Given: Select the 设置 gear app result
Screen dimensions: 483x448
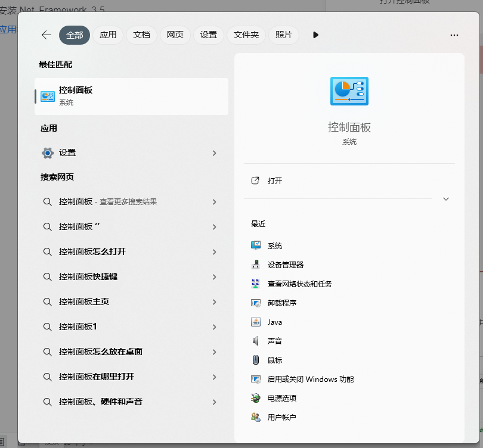Looking at the screenshot, I should (x=67, y=153).
